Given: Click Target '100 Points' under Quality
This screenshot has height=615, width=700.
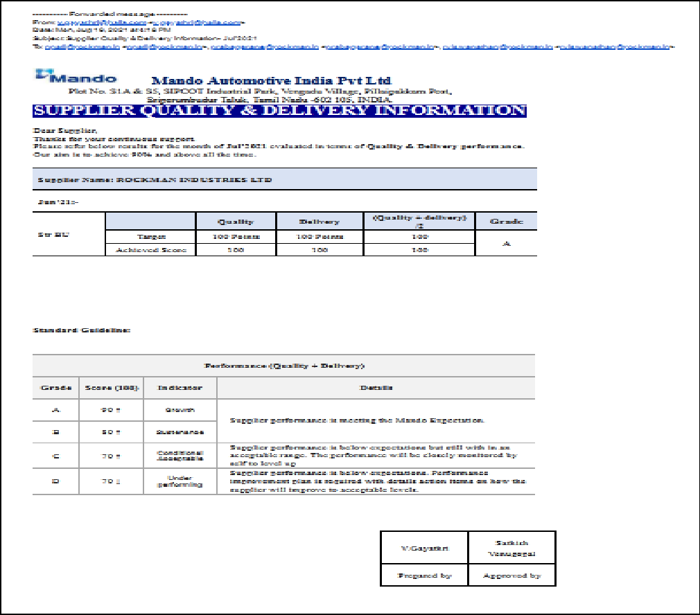Looking at the screenshot, I should point(236,237).
